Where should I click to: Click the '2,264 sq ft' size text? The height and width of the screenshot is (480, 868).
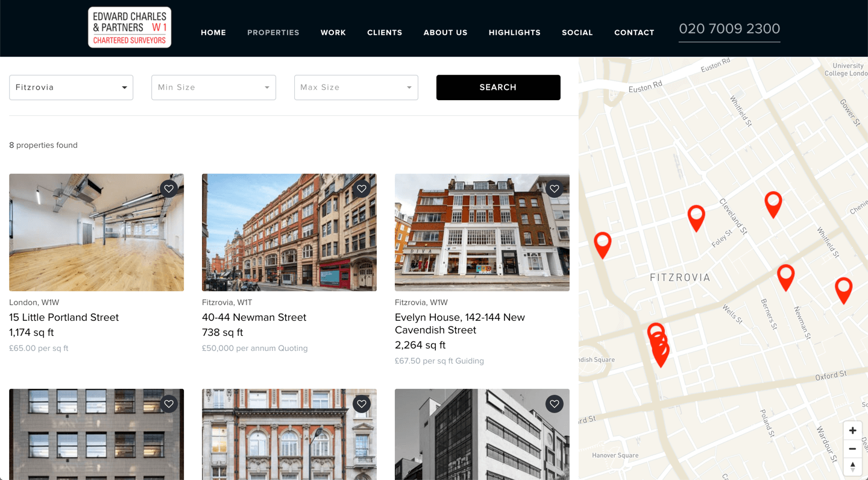(x=420, y=345)
